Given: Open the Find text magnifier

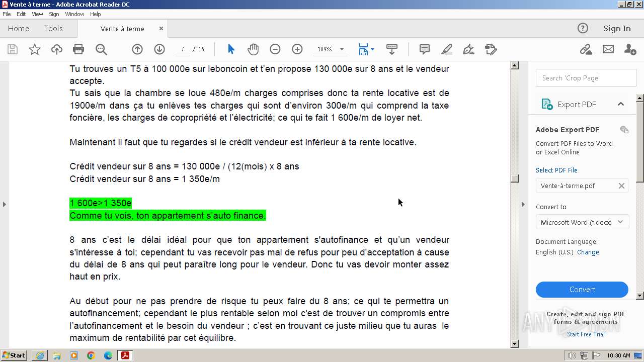Looking at the screenshot, I should click(101, 49).
